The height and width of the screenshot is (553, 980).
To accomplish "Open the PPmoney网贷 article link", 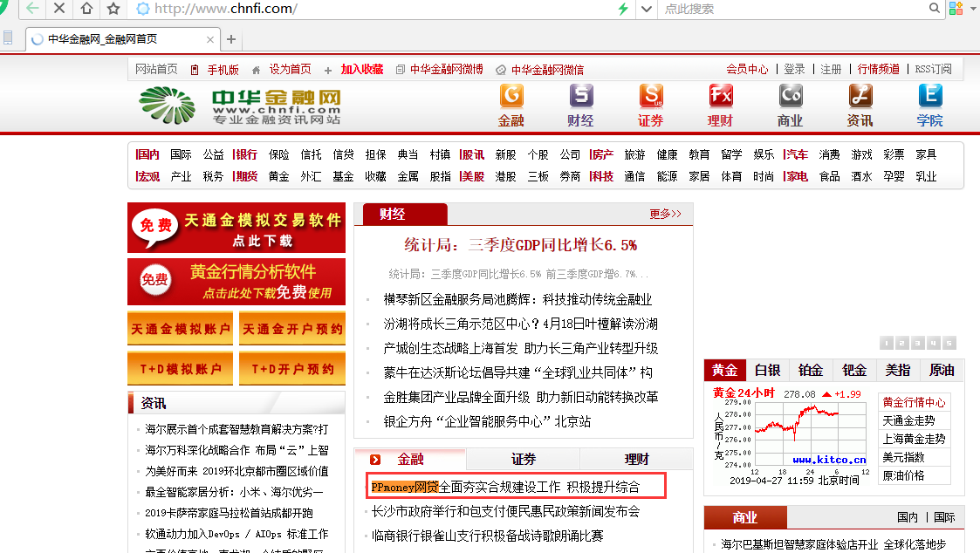I will click(x=505, y=487).
